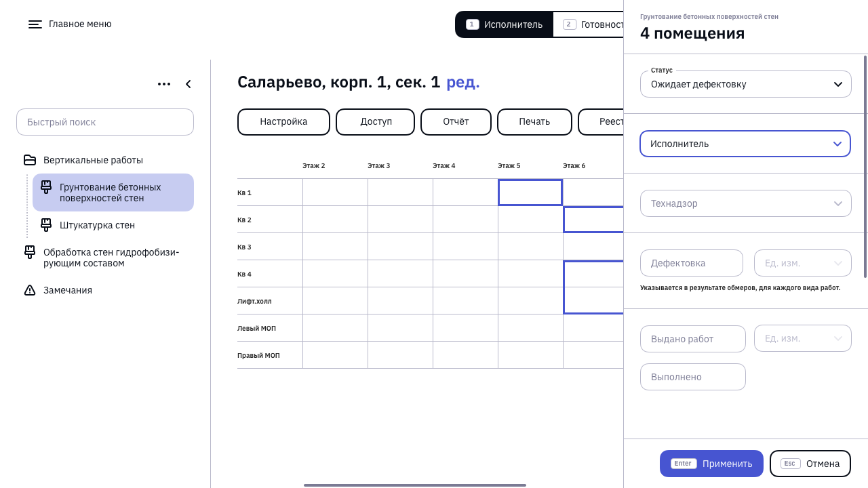The image size is (868, 488).
Task: Click the Реестр button
Action: tap(601, 122)
